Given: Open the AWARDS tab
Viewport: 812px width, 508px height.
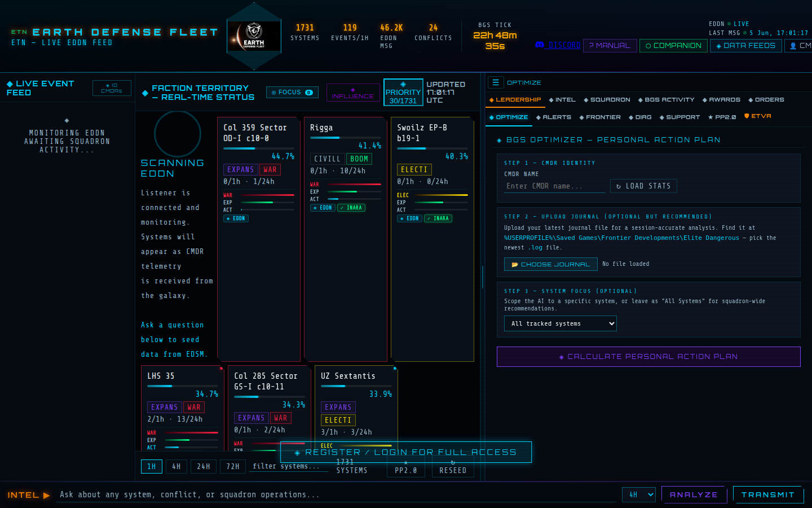Looking at the screenshot, I should tap(721, 100).
